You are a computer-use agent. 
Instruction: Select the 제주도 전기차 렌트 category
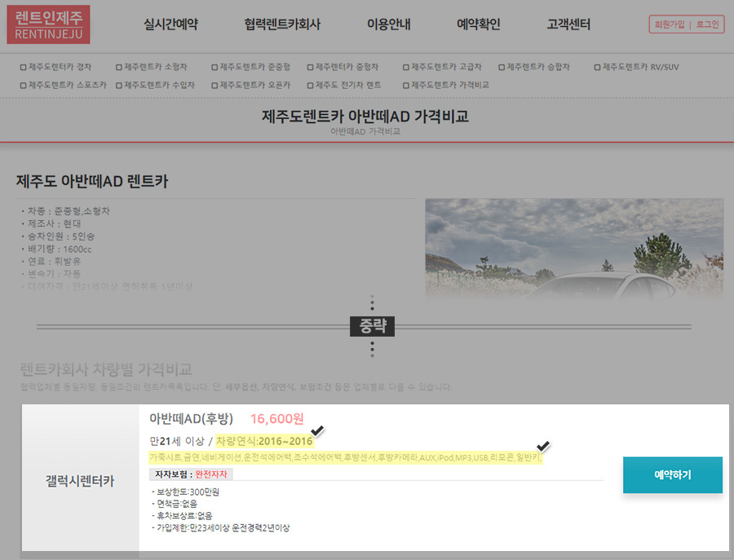coord(344,85)
